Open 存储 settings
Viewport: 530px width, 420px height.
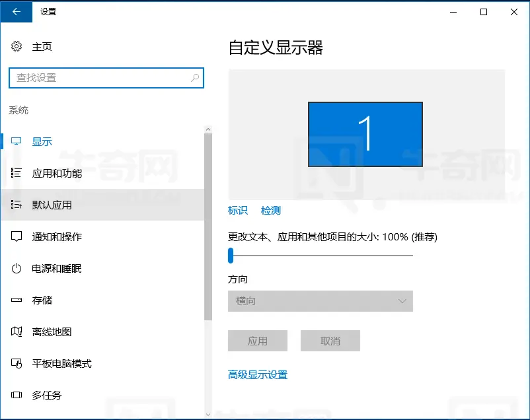coord(102,300)
